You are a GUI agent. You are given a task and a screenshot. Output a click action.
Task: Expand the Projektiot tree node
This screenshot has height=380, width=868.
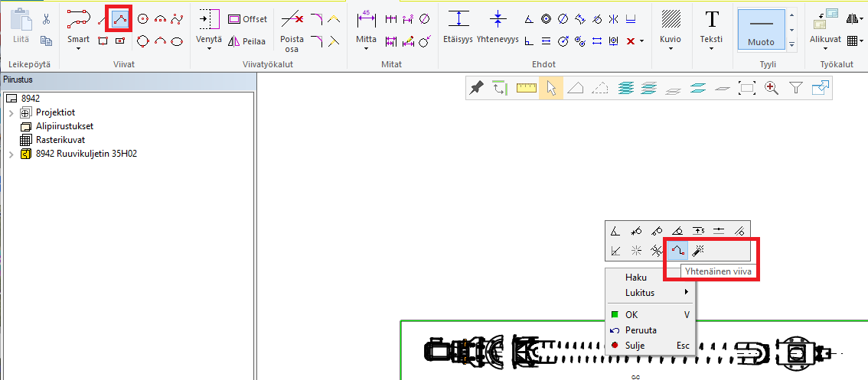point(11,112)
